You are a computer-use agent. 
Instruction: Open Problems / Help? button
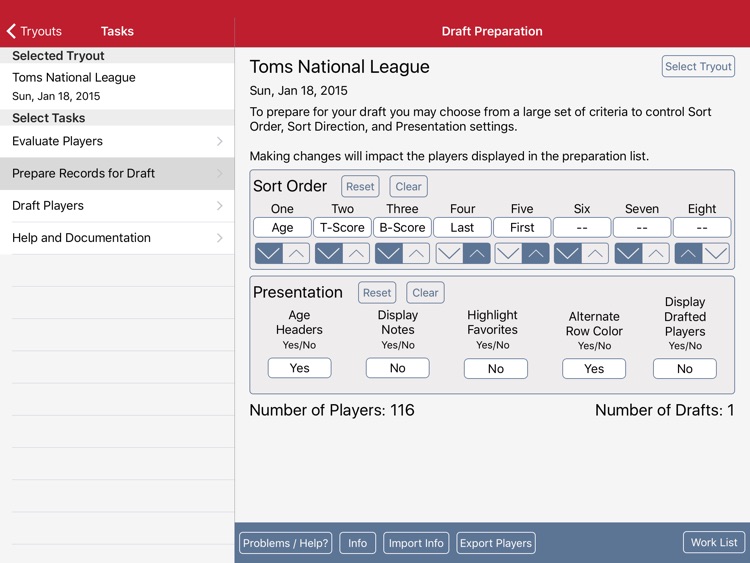286,543
